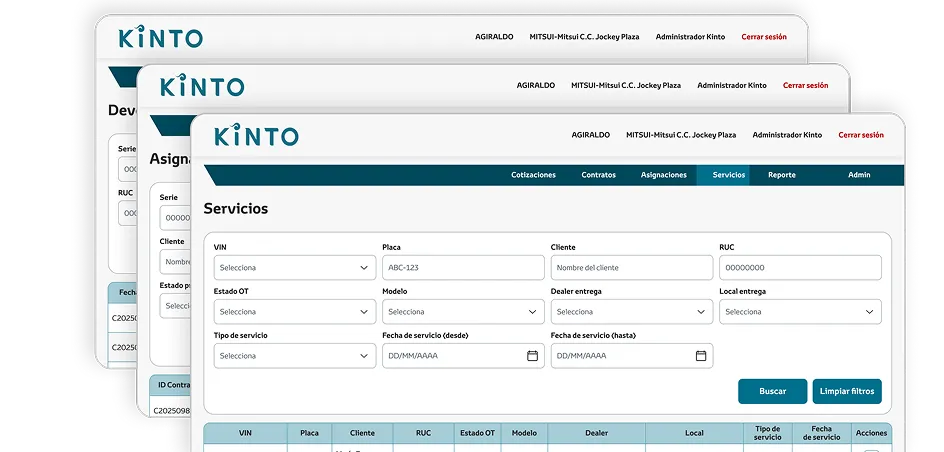Focus the RUC input in Servicios window
Screen dimensions: 944x452
800,268
